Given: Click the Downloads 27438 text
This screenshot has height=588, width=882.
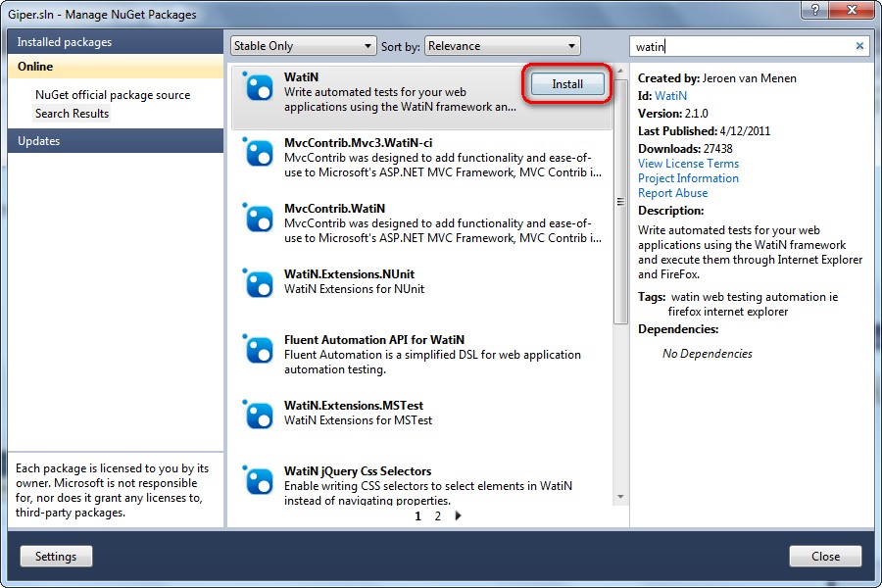Looking at the screenshot, I should pyautogui.click(x=685, y=149).
